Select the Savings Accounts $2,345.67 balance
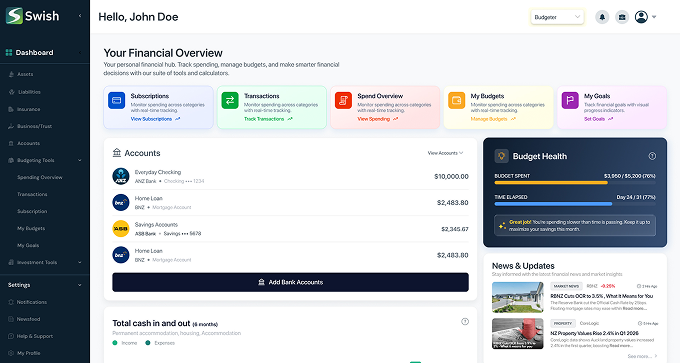The width and height of the screenshot is (680, 363). coord(454,229)
